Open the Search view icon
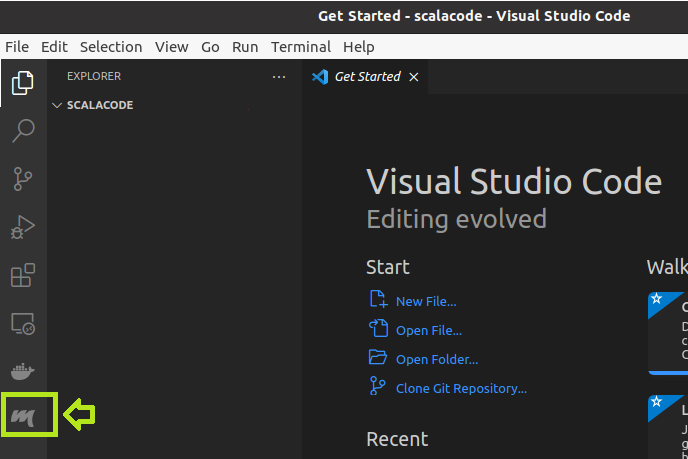This screenshot has height=459, width=688. tap(22, 131)
